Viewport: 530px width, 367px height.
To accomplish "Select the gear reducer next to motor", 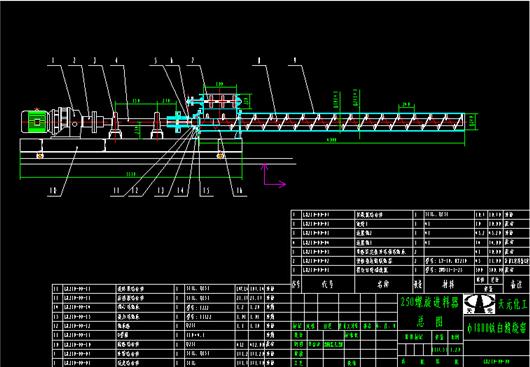I will pos(65,122).
